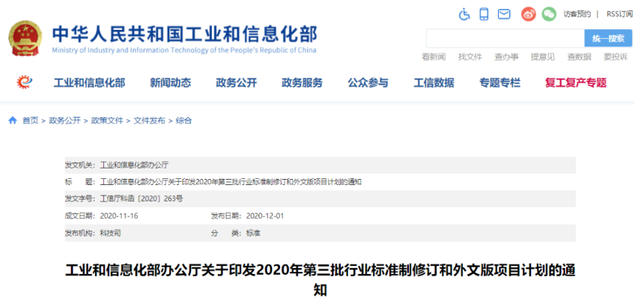
Task: Click the email envelope icon
Action: [x=504, y=14]
